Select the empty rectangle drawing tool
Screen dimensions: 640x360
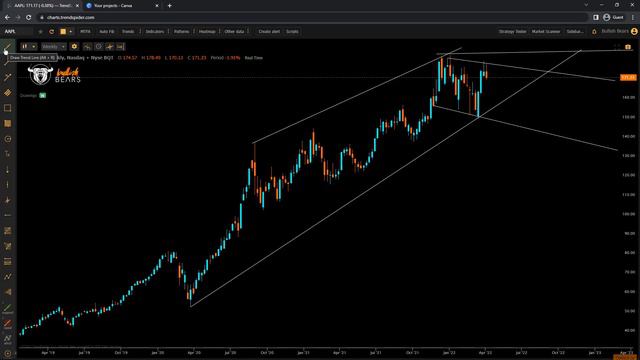pos(7,108)
